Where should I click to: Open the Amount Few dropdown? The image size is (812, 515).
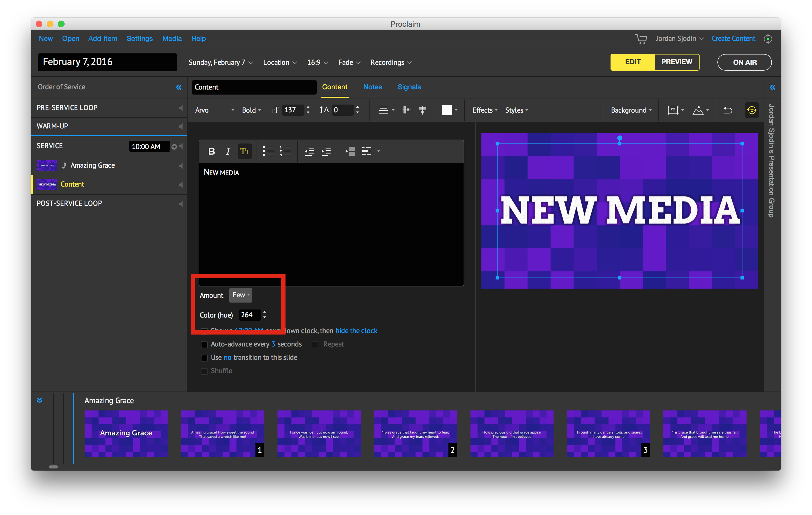pyautogui.click(x=240, y=295)
